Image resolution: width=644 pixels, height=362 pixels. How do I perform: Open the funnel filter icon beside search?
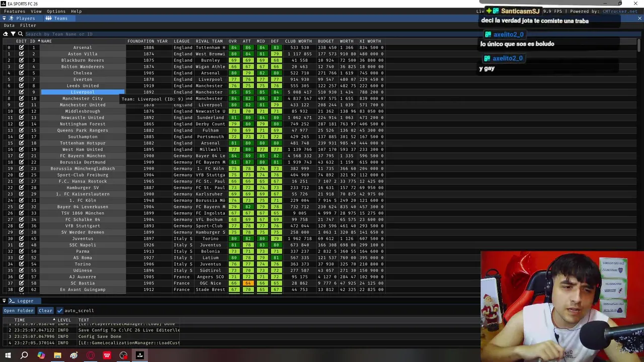13,34
